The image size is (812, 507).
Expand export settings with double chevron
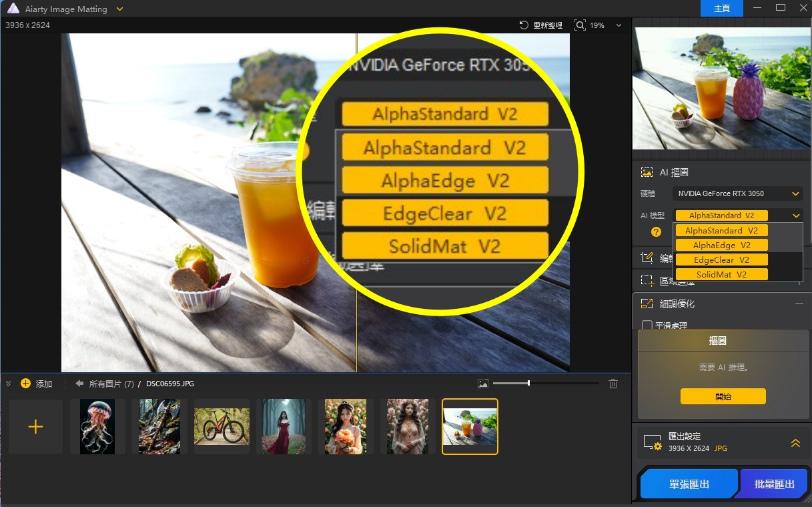tap(795, 442)
